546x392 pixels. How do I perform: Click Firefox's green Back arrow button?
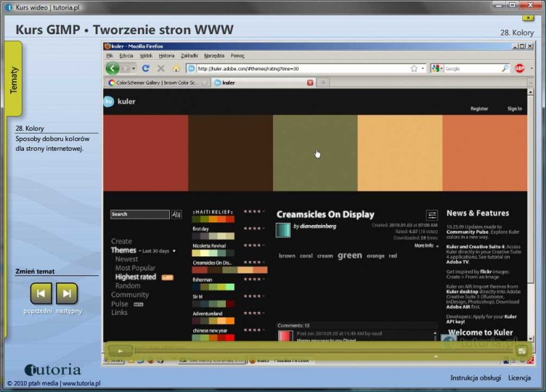tap(113, 68)
